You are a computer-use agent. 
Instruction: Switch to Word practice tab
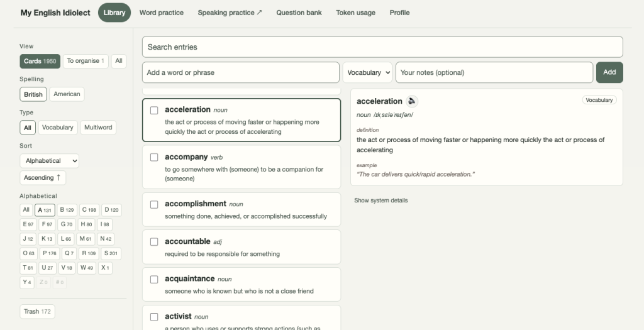162,13
